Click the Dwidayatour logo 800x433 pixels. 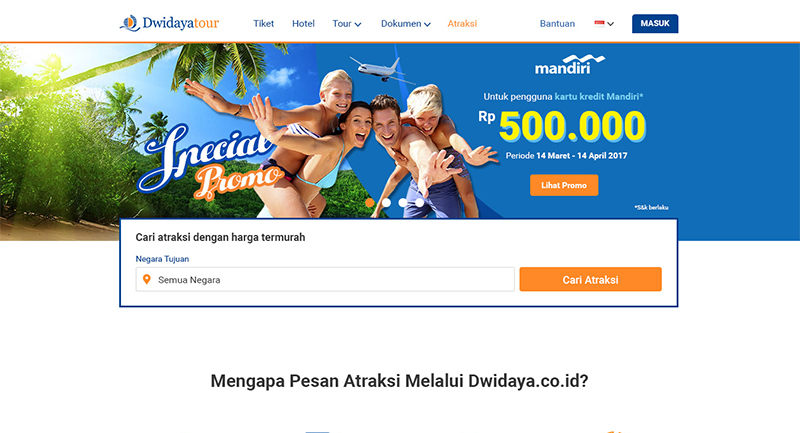pyautogui.click(x=169, y=23)
